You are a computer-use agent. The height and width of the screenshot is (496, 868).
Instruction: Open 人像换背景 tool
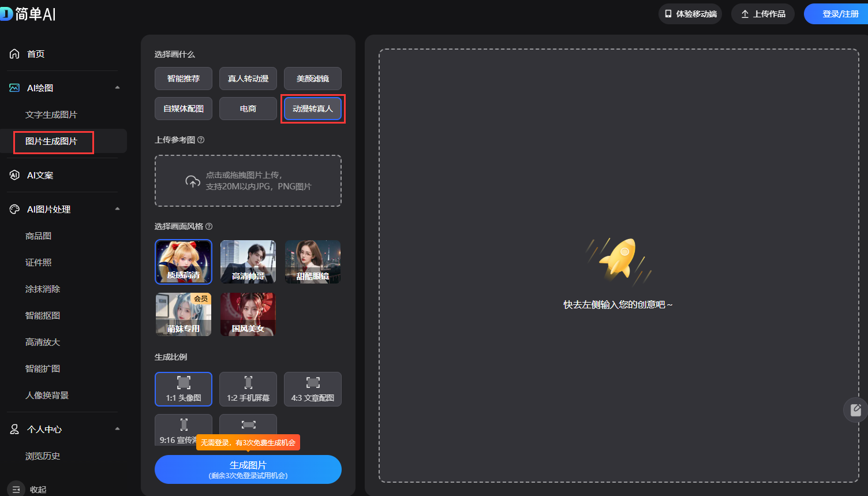47,396
